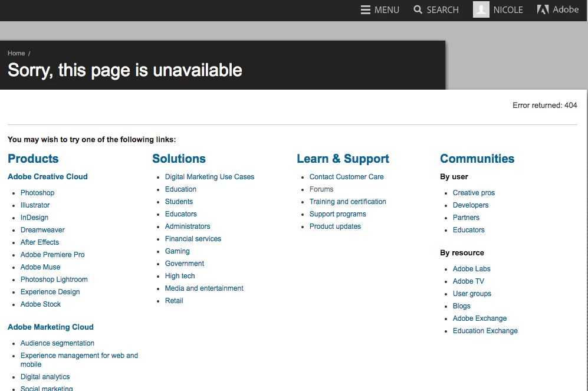Viewport: 588px width, 391px height.
Task: Click the Illustrator link
Action: [x=35, y=205]
